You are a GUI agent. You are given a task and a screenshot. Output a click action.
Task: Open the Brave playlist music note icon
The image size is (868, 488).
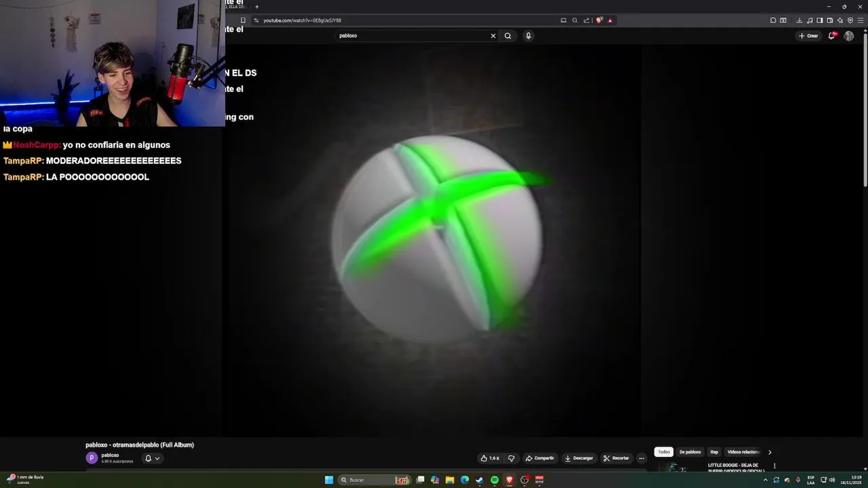810,20
